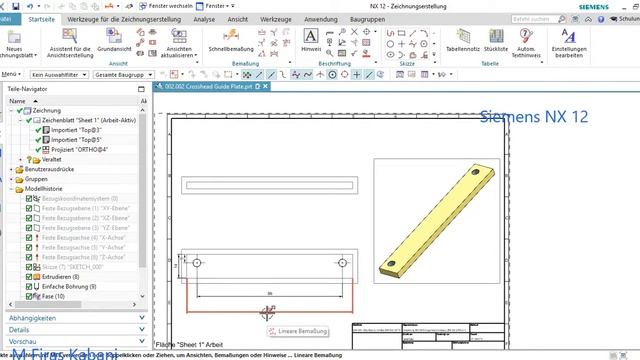Select the sketch circle tool
640x360 pixels.
(390, 44)
